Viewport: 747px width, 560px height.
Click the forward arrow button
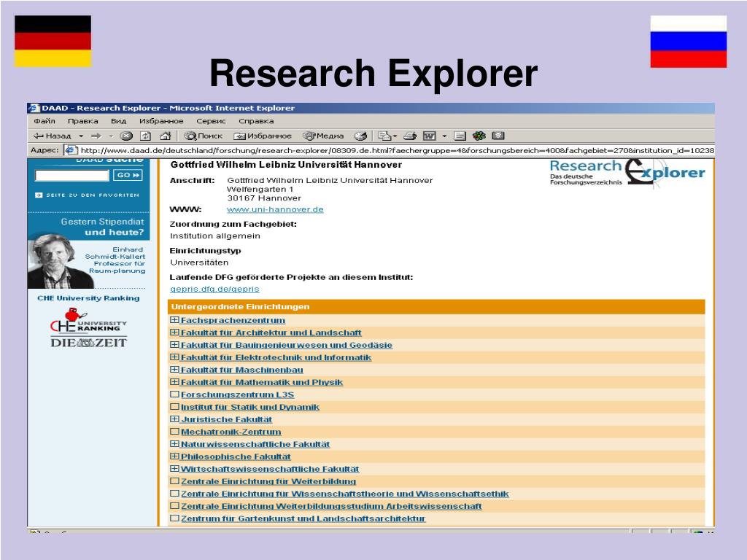(x=96, y=136)
